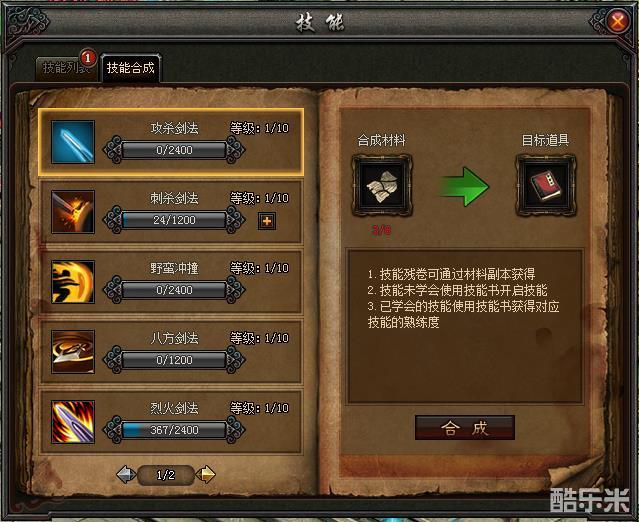This screenshot has height=522, width=639.
Task: Select the 八方剑法 skill icon
Action: pos(73,352)
